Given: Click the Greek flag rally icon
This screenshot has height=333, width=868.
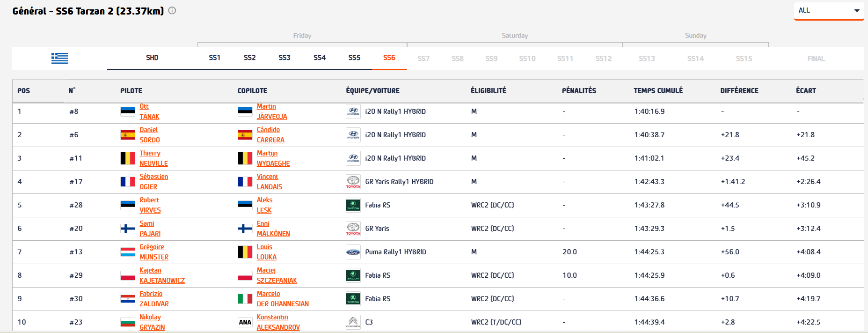Looking at the screenshot, I should (x=59, y=58).
